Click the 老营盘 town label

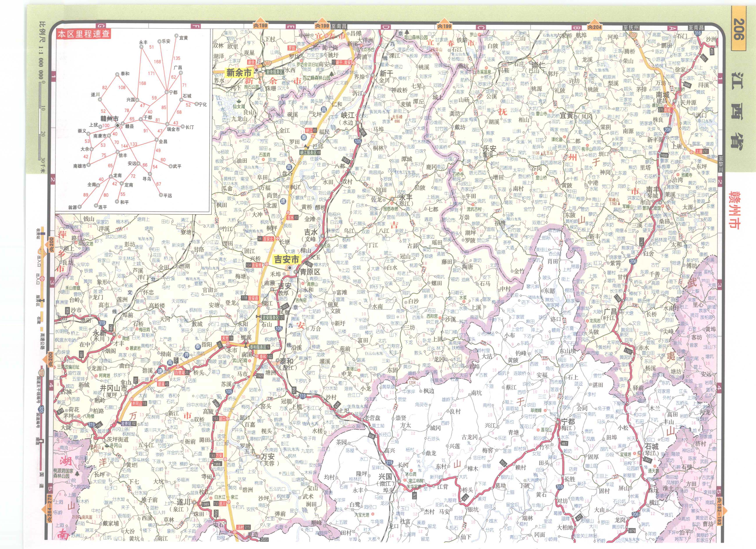(373, 418)
